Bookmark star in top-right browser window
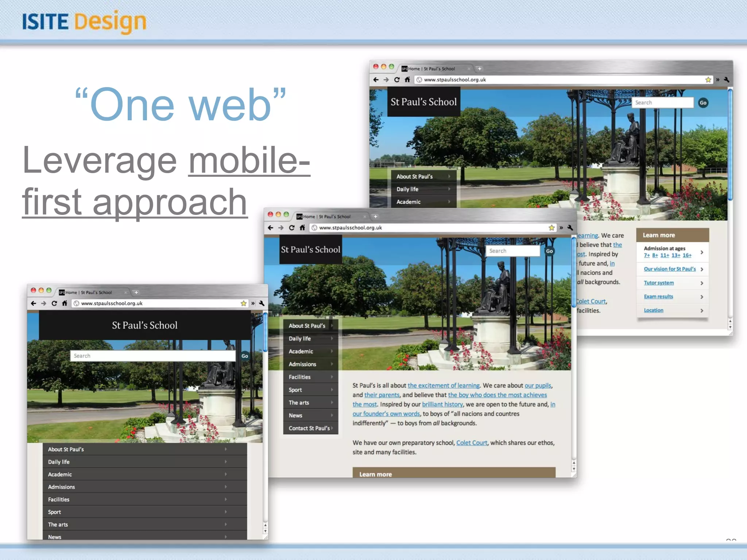 point(708,79)
